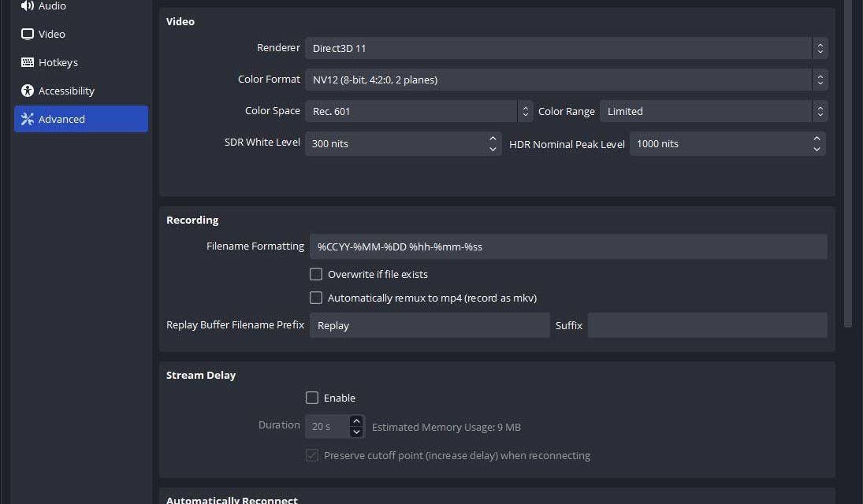Switch to the Accessibility settings tab
Image resolution: width=863 pixels, height=504 pixels.
tap(66, 91)
